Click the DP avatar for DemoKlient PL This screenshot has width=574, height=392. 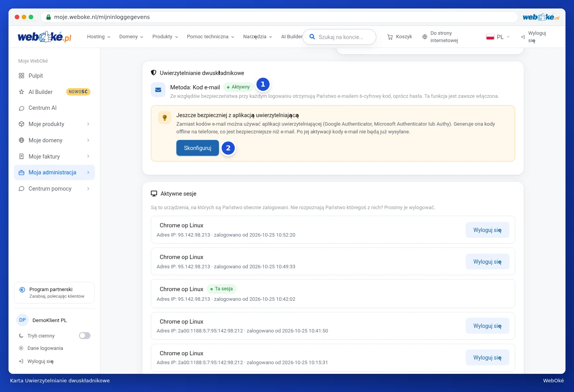[22, 320]
